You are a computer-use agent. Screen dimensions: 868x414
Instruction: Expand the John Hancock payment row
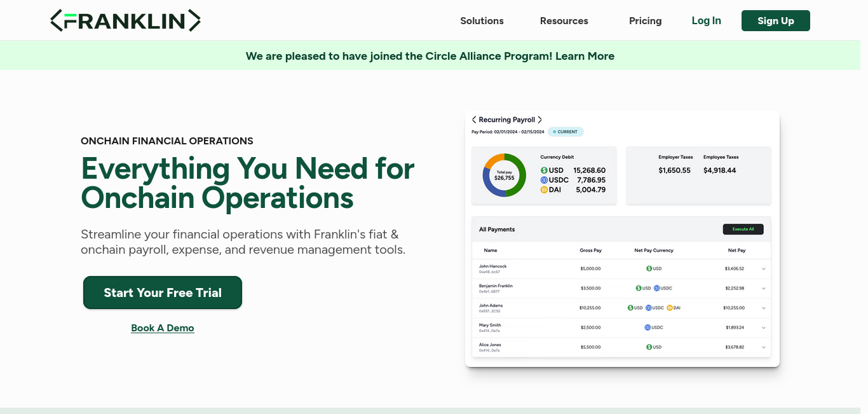[764, 269]
